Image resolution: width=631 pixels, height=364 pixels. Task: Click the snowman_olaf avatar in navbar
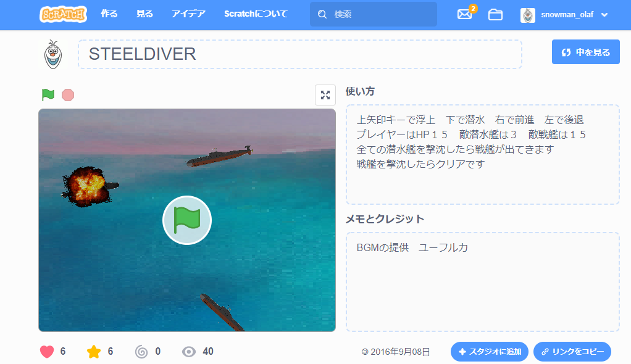click(527, 15)
